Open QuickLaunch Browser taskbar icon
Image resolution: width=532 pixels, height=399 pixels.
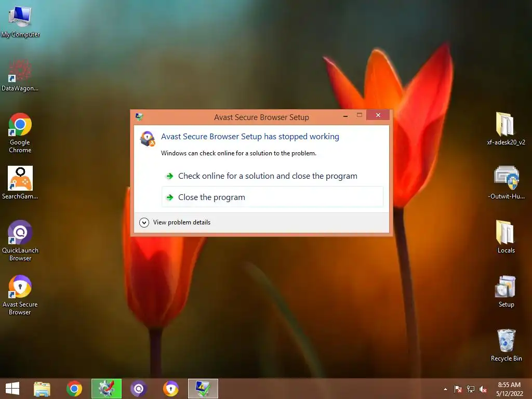point(139,389)
